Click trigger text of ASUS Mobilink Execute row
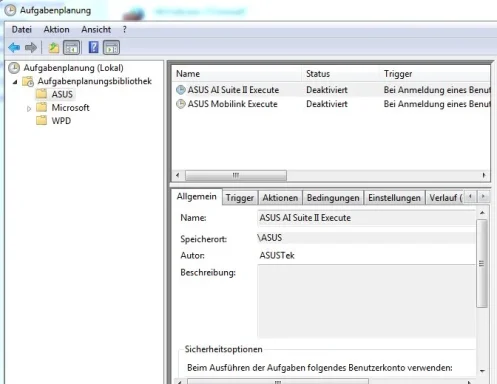The width and height of the screenshot is (497, 384). (437, 104)
